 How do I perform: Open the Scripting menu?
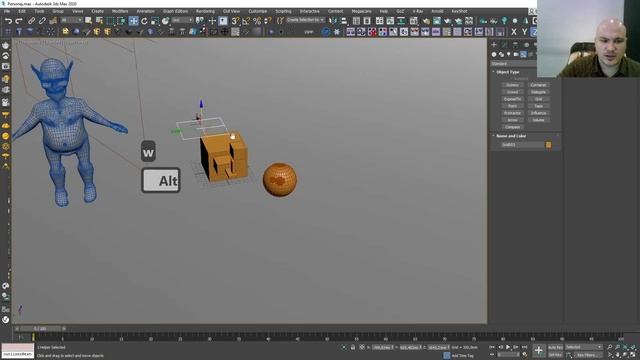(x=283, y=11)
